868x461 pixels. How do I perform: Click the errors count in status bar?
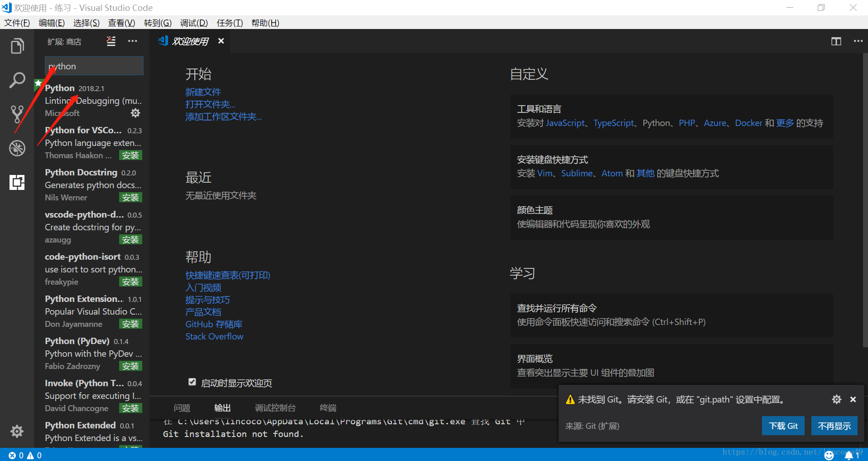click(x=16, y=455)
